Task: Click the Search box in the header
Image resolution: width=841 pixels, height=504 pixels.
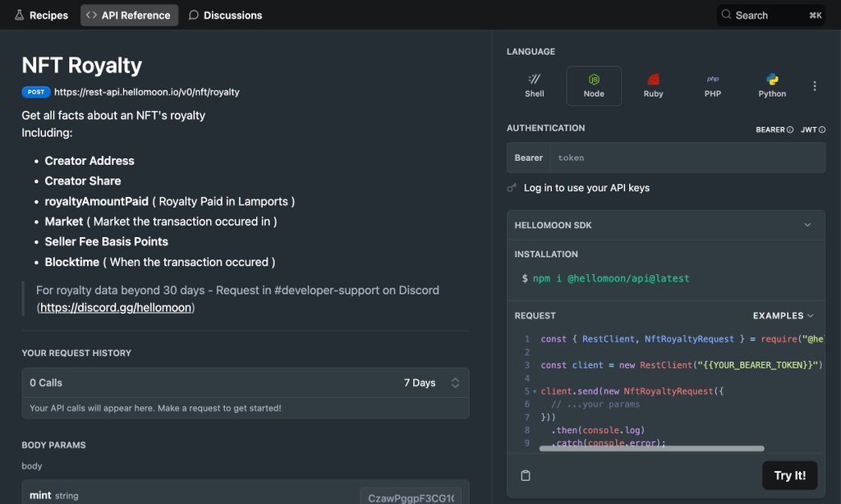Action: tap(770, 15)
